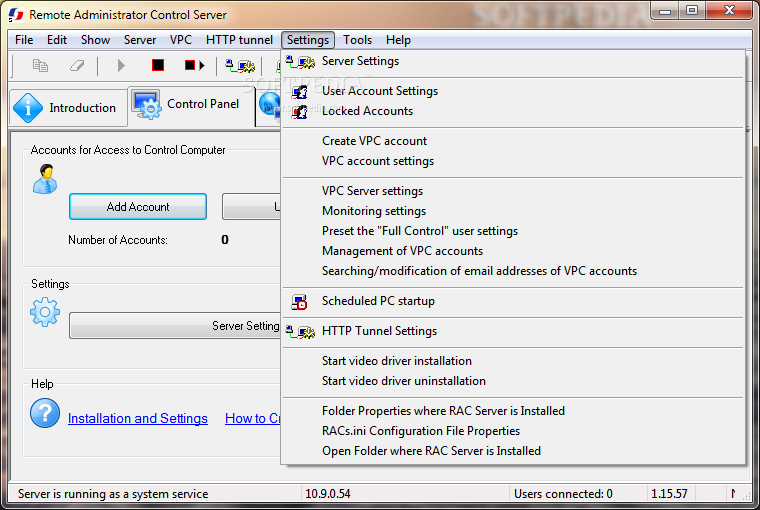Click the gray play arrow icon

(121, 65)
